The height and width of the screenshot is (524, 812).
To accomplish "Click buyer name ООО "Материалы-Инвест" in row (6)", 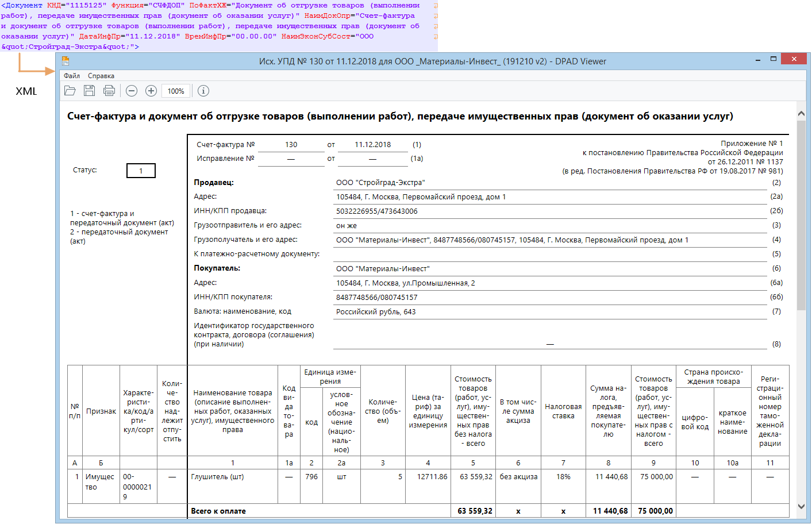I will tap(383, 269).
